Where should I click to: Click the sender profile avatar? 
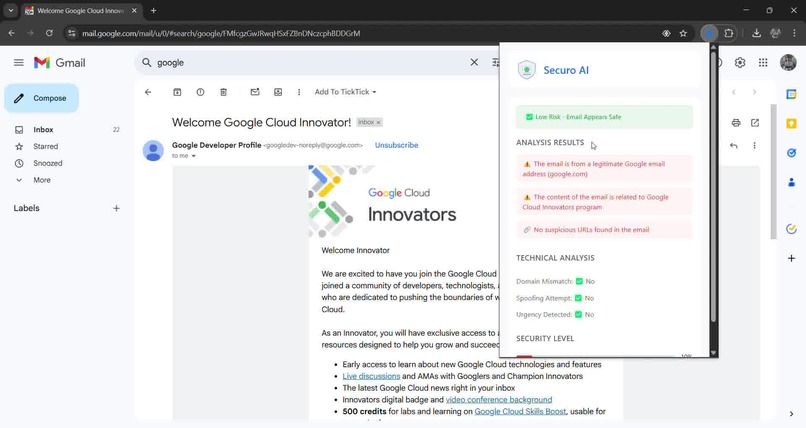pos(153,151)
